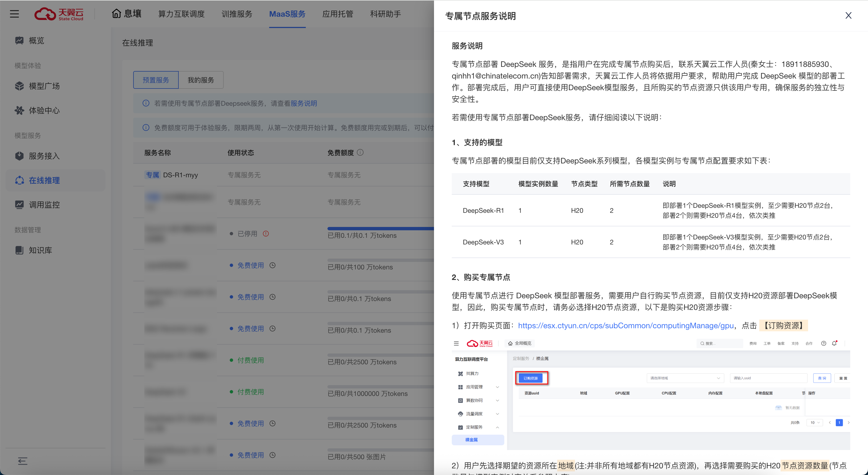Click the 服务名称 column header

point(157,153)
